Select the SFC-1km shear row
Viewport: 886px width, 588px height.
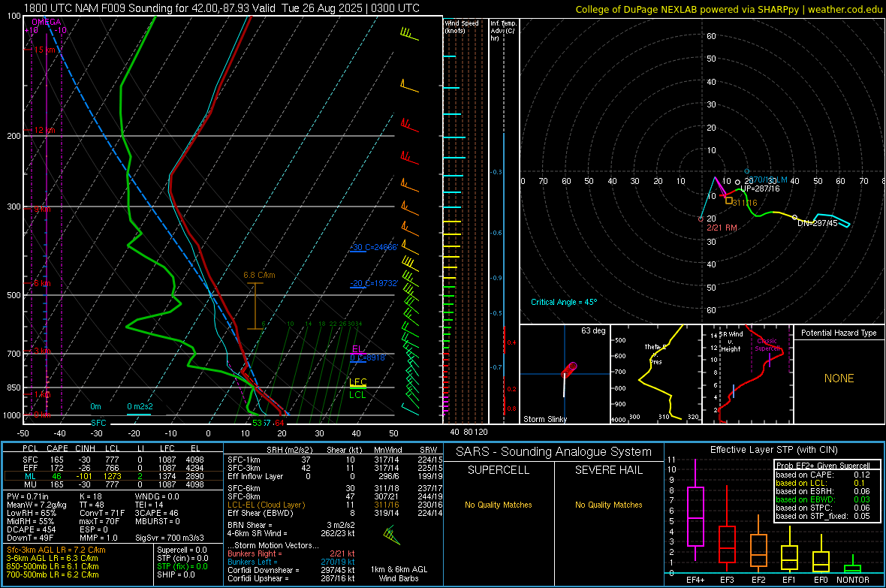tap(335, 460)
